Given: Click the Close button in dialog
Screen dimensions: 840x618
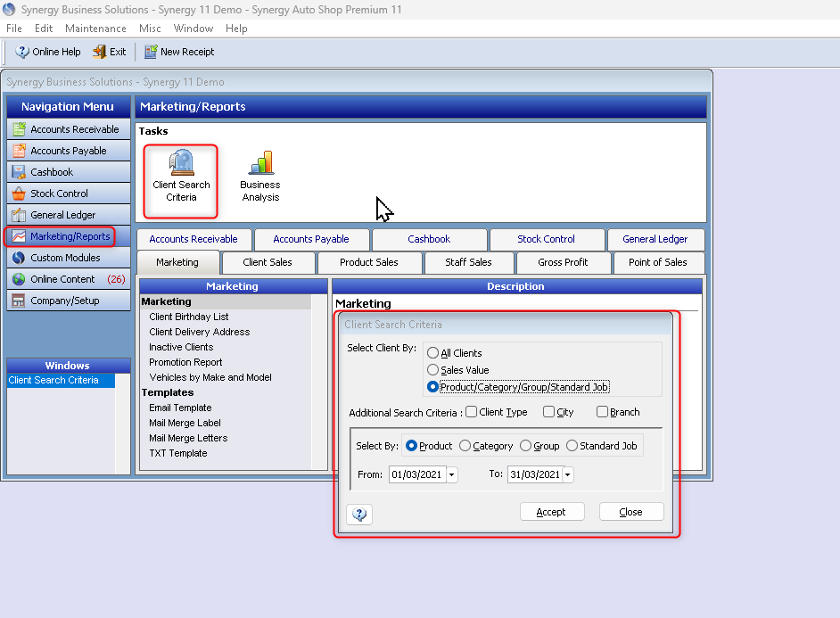Looking at the screenshot, I should pos(631,512).
